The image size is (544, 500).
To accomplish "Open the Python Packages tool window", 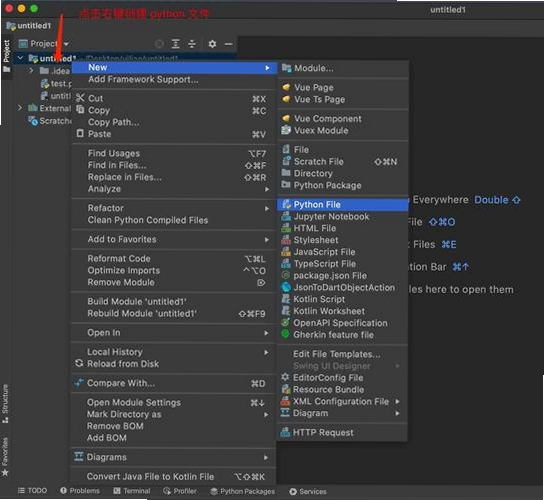I will coord(243,491).
